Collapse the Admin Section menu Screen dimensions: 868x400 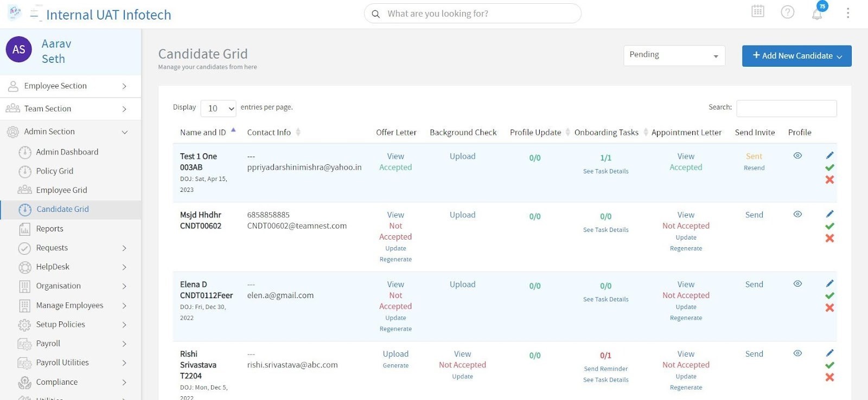[71, 132]
